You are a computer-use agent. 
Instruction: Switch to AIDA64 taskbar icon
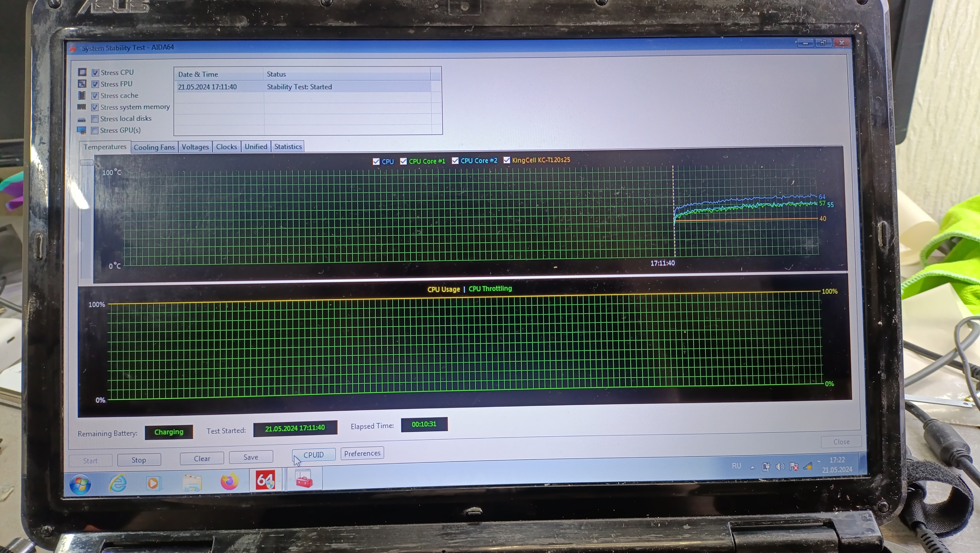tap(265, 480)
